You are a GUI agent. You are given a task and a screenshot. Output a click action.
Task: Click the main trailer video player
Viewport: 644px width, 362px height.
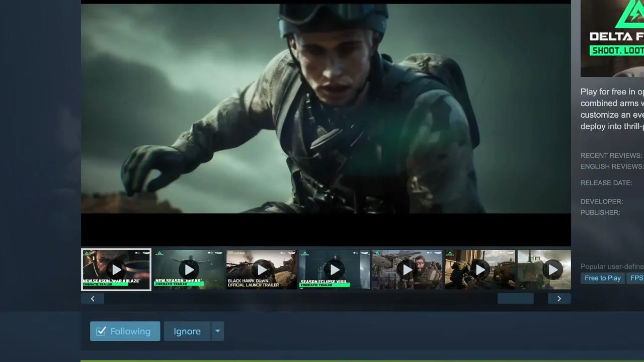coord(326,123)
